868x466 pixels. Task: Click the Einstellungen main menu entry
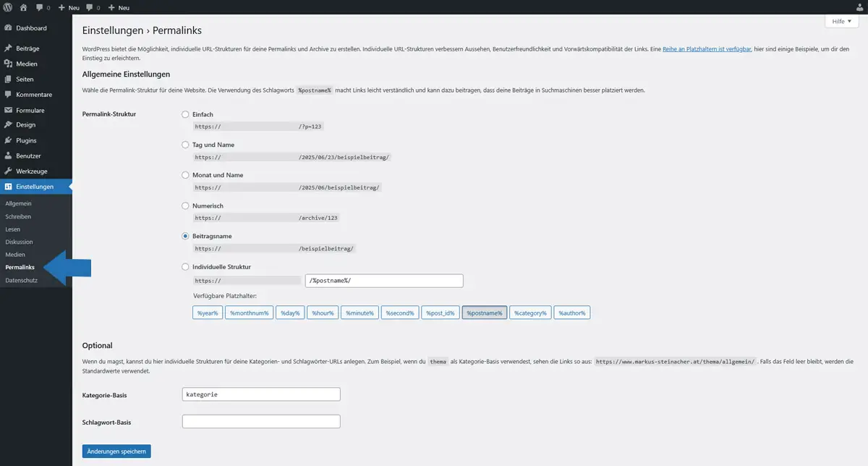[x=36, y=187]
